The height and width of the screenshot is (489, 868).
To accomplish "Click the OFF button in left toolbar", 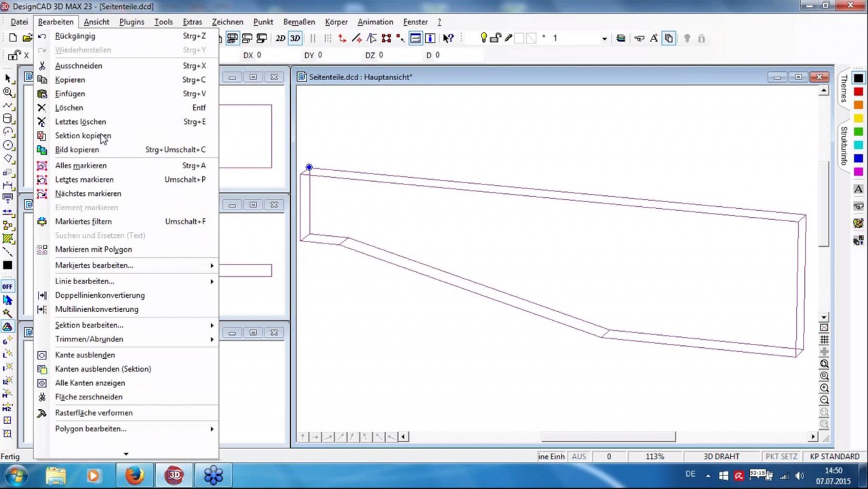I will click(x=7, y=286).
